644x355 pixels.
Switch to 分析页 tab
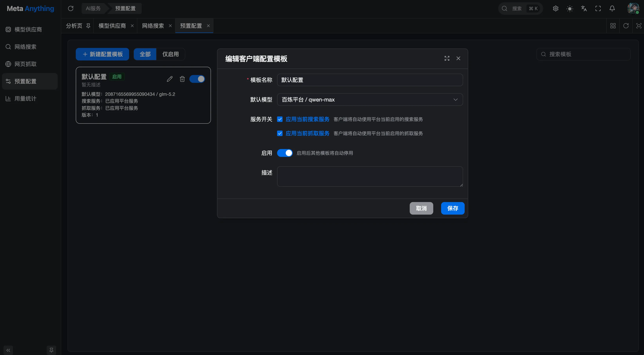tap(78, 26)
